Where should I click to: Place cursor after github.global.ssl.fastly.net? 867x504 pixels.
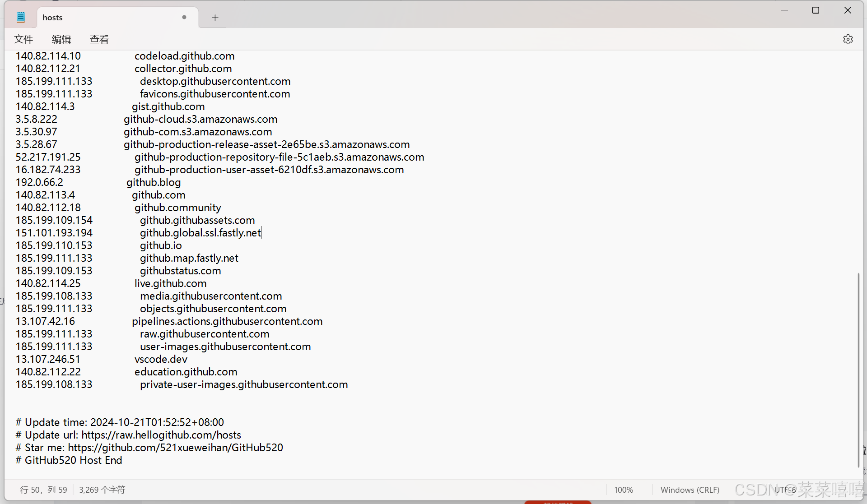(x=261, y=233)
